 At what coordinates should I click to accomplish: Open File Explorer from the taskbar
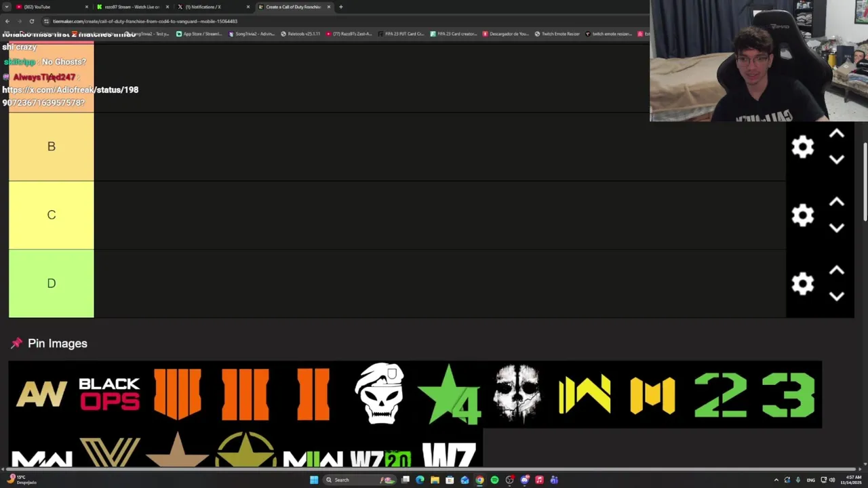pos(435,480)
